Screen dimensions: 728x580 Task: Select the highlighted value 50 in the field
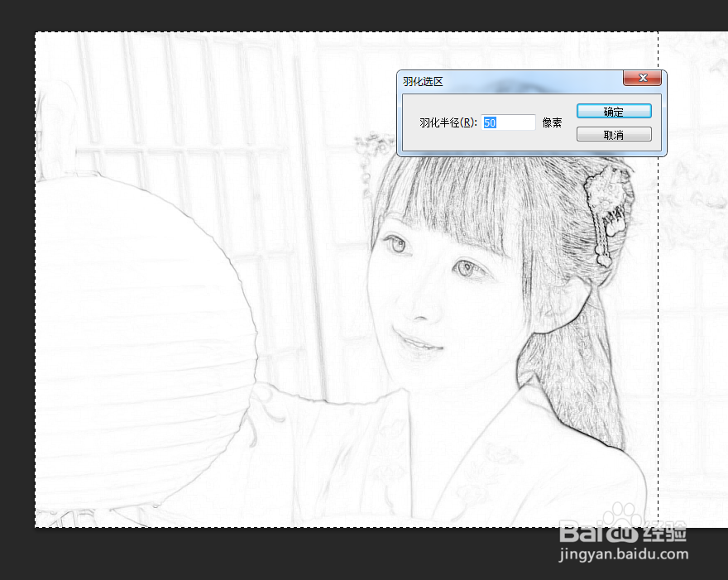point(489,122)
